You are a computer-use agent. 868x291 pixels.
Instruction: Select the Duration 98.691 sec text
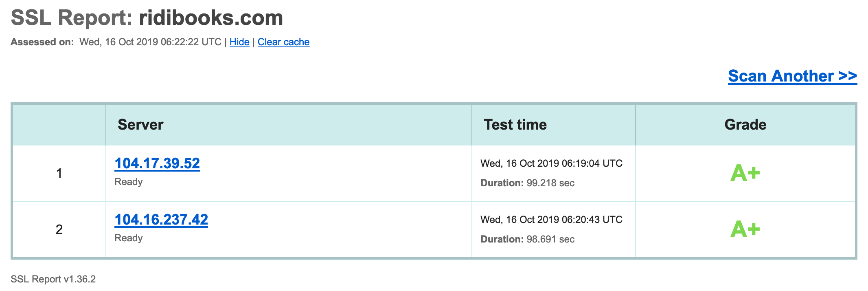tap(528, 239)
